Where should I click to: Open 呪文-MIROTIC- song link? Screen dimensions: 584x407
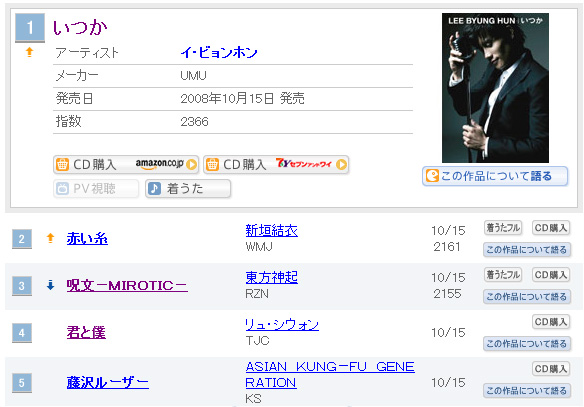(x=127, y=286)
